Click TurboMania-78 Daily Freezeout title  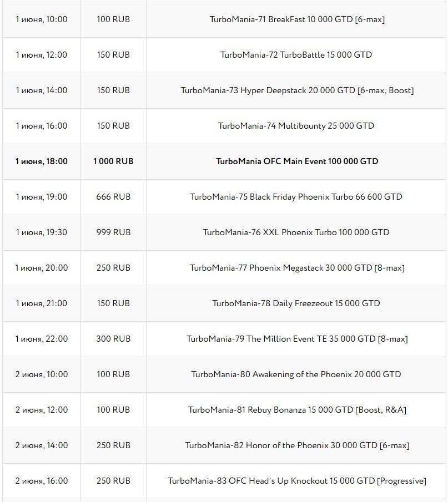296,303
